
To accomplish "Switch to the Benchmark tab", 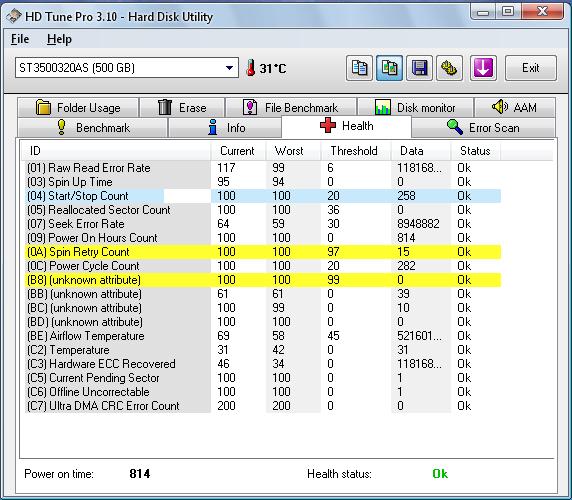I will pos(93,128).
